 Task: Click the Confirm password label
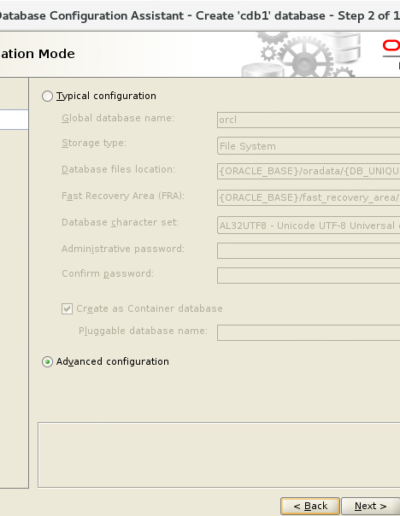108,274
